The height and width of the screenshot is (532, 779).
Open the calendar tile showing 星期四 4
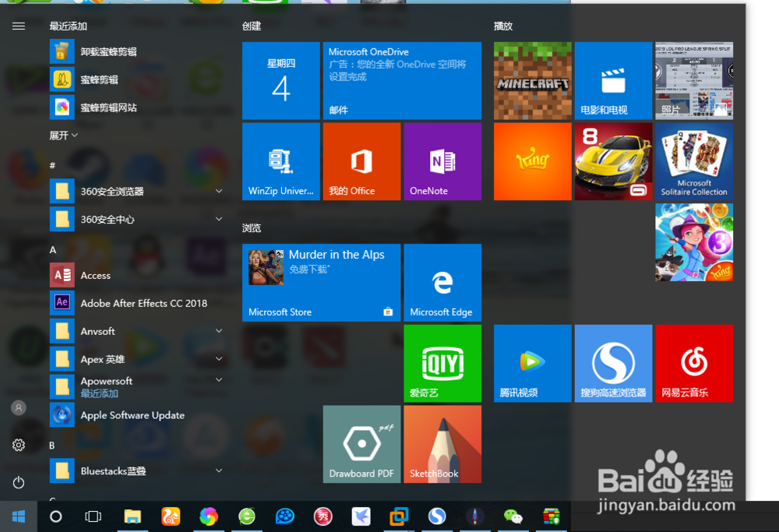(x=281, y=80)
